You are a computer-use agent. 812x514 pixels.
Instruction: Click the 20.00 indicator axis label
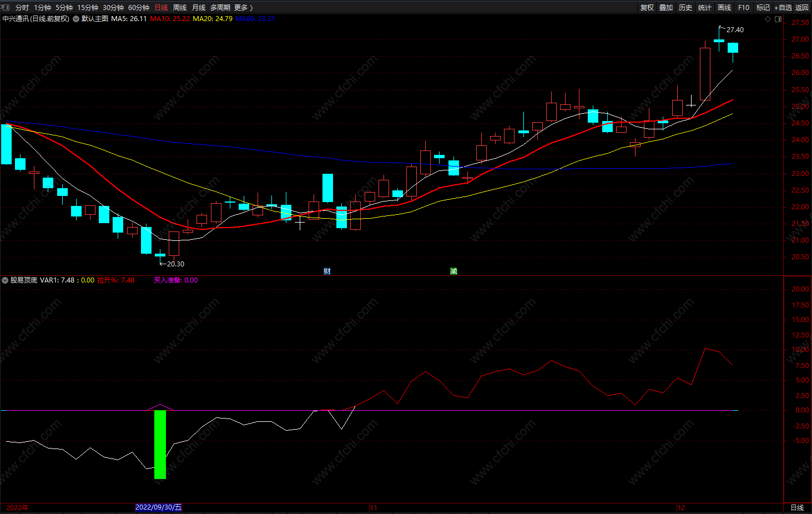click(x=800, y=289)
